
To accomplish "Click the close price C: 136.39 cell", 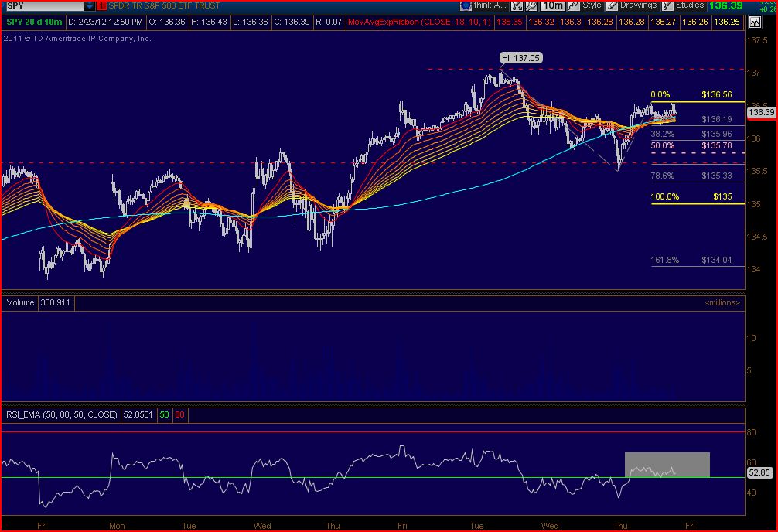I will 292,22.
